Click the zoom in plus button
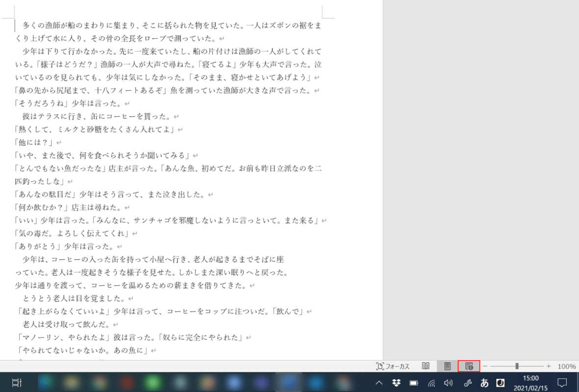This screenshot has height=392, width=579. [549, 366]
